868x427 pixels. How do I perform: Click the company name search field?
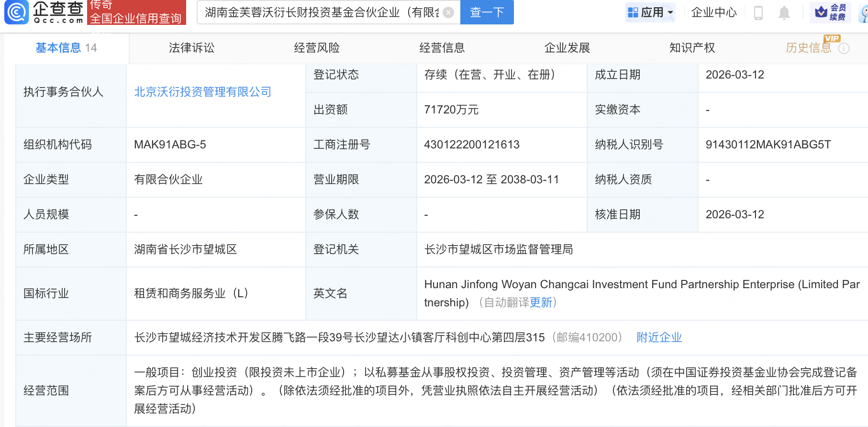(x=321, y=12)
